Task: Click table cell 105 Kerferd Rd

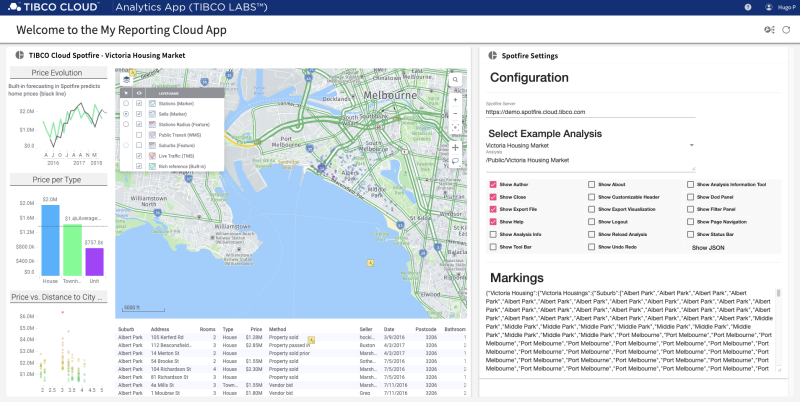Action: (167, 337)
